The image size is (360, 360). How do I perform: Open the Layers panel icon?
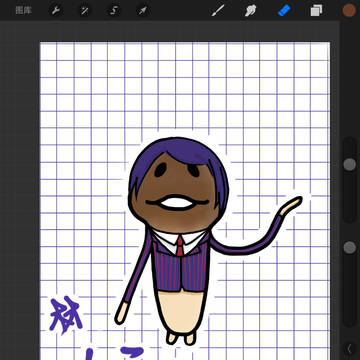pos(316,10)
